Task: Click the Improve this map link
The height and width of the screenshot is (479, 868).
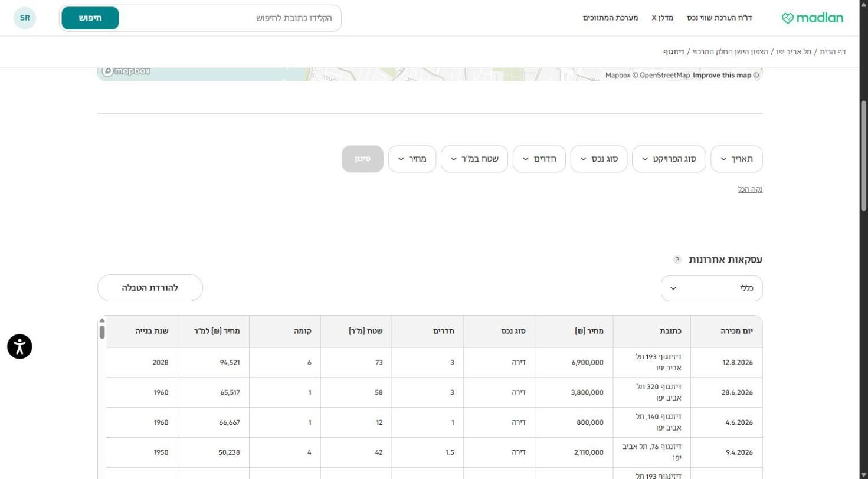Action: click(722, 75)
